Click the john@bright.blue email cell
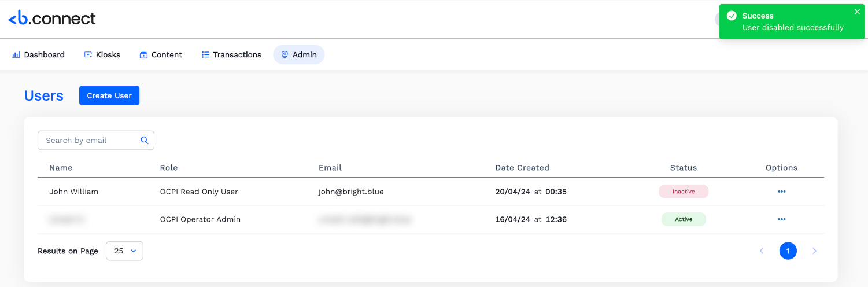This screenshot has width=868, height=287. click(x=351, y=192)
